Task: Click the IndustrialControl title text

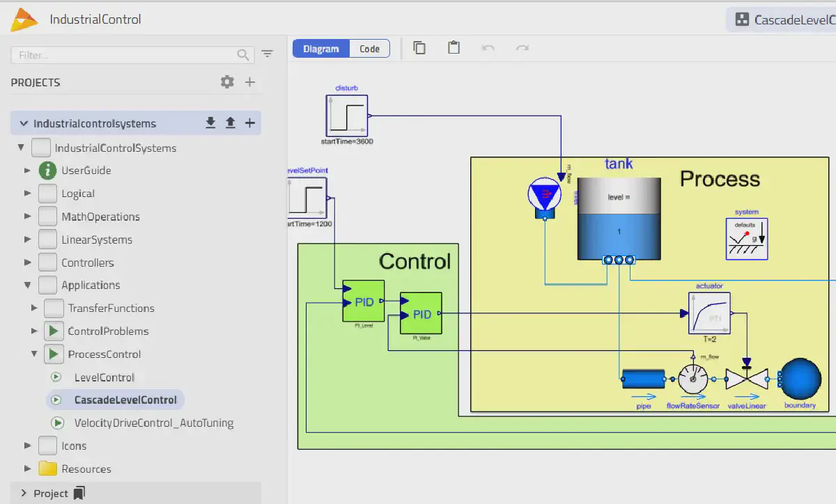Action: coord(95,19)
